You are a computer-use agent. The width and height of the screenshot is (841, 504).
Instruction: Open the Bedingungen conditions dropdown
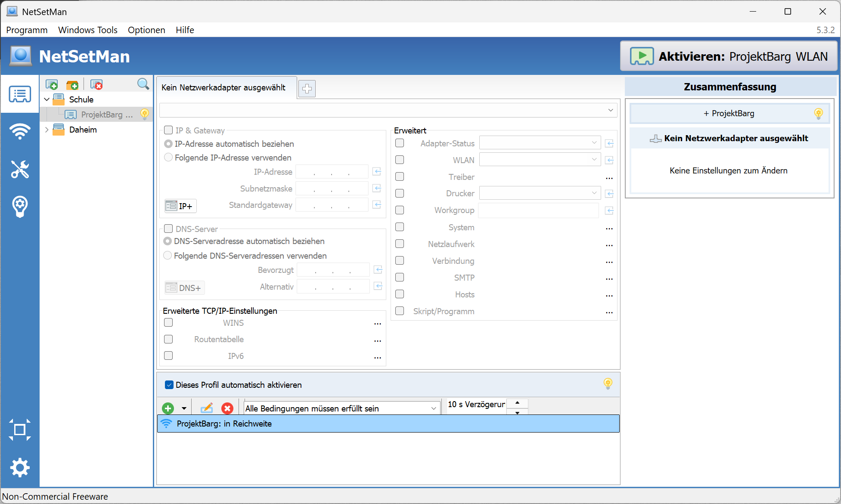coord(434,408)
